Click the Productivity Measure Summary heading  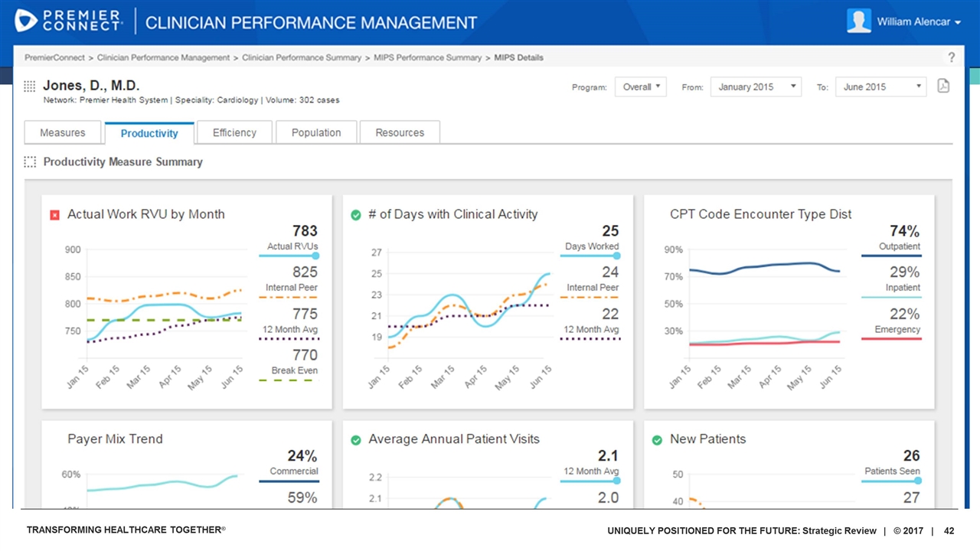coord(122,162)
